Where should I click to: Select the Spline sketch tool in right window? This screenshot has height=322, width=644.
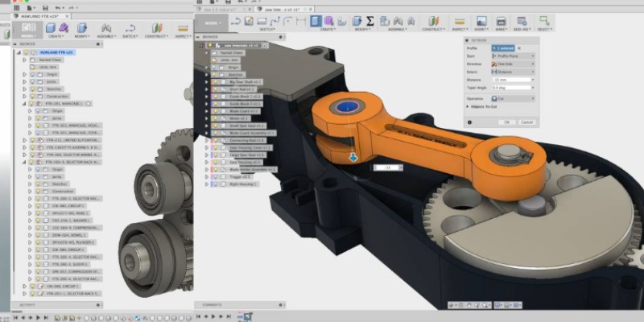click(275, 21)
